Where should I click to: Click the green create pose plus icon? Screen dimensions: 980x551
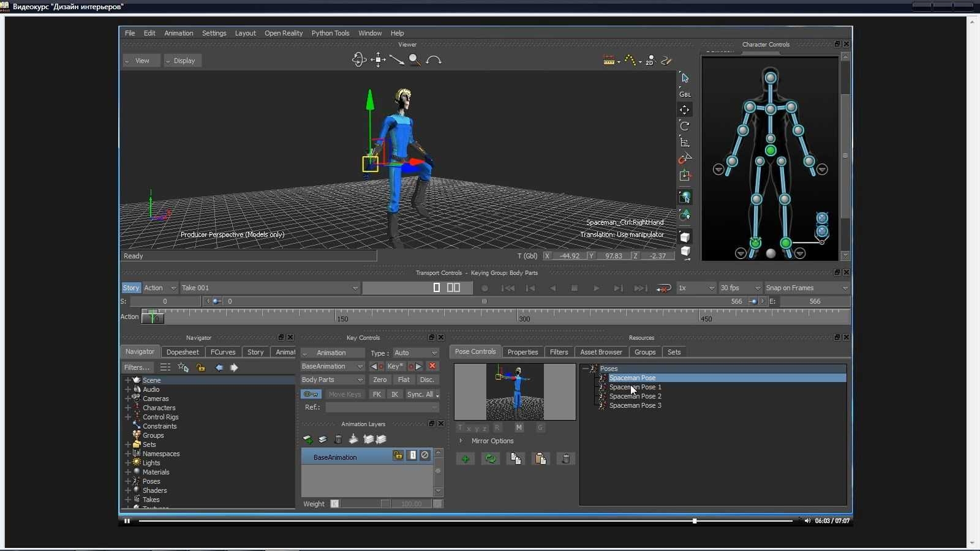tap(466, 459)
